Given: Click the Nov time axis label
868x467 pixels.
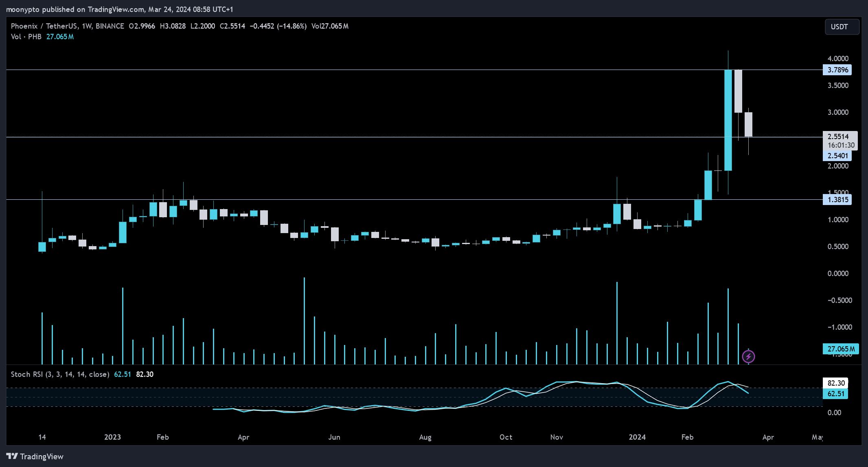Looking at the screenshot, I should pos(557,437).
